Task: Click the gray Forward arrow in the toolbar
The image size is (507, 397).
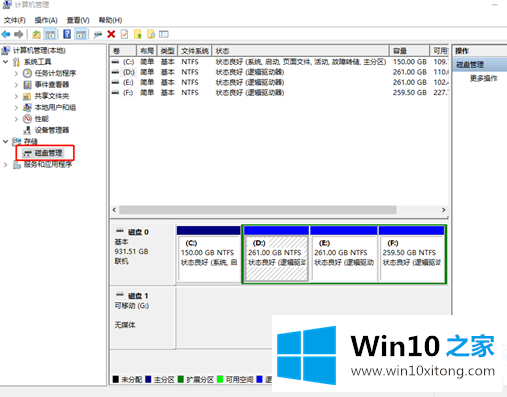Action: pyautogui.click(x=19, y=34)
